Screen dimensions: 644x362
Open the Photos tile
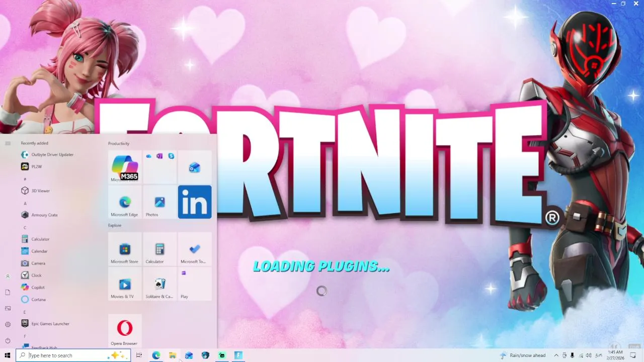pyautogui.click(x=159, y=202)
